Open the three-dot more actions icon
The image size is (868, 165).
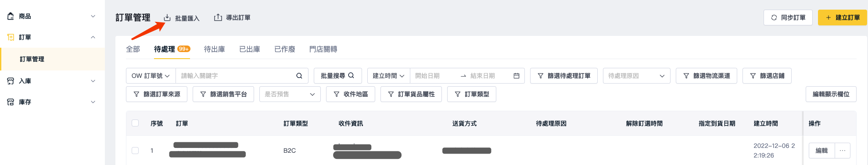[x=843, y=151]
